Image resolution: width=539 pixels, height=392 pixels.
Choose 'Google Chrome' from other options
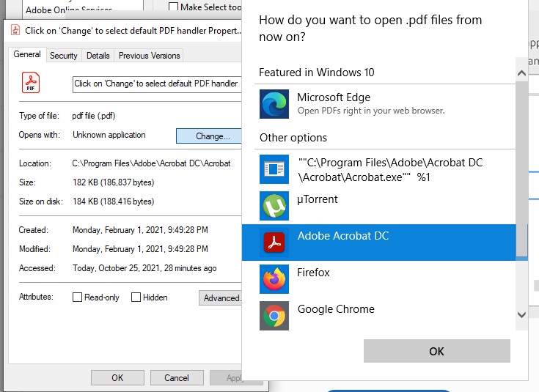tap(336, 309)
